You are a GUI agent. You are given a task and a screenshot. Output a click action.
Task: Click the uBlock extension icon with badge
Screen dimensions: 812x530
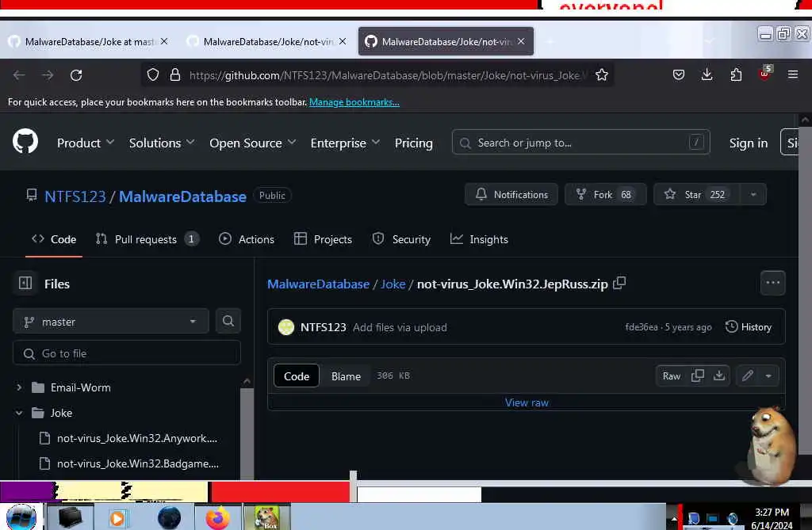[x=765, y=74]
